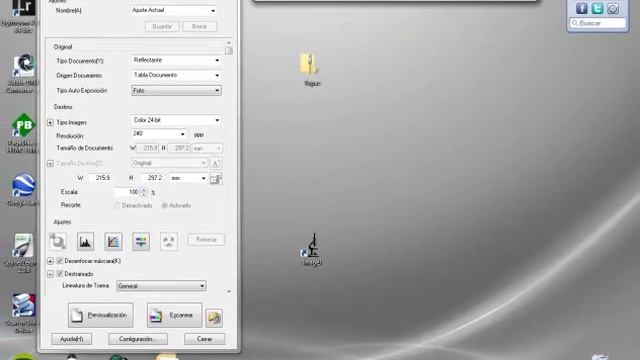The image size is (640, 360).
Task: Click the third round icon in the gadget
Action: pyautogui.click(x=613, y=8)
